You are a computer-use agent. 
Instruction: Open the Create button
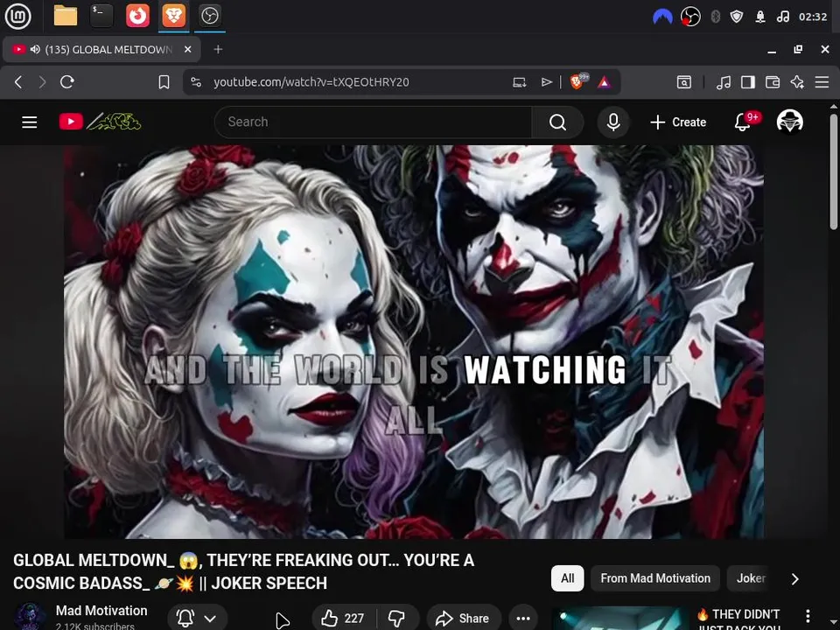pos(678,122)
